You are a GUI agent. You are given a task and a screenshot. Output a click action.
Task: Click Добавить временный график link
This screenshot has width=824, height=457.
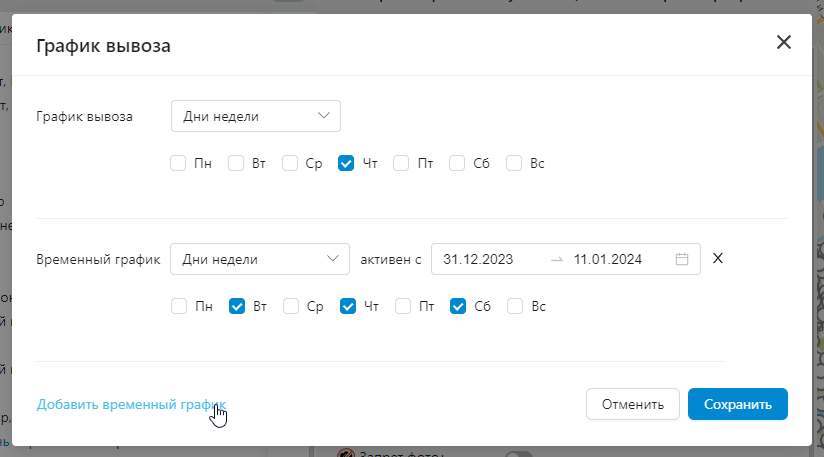[x=130, y=404]
